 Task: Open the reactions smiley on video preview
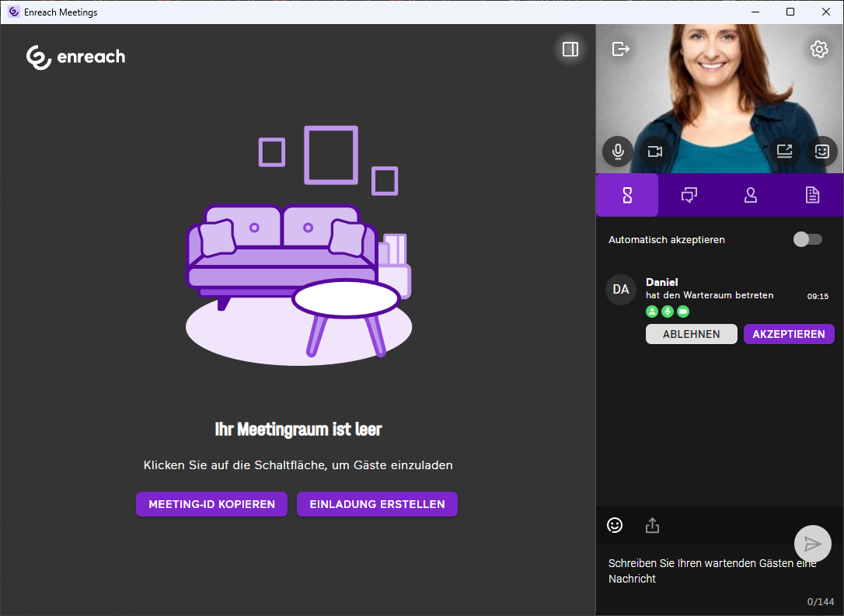pos(821,151)
